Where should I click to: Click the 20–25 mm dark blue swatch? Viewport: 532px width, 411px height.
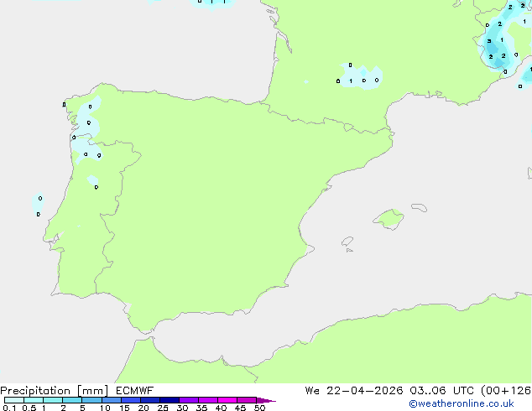tap(150, 400)
